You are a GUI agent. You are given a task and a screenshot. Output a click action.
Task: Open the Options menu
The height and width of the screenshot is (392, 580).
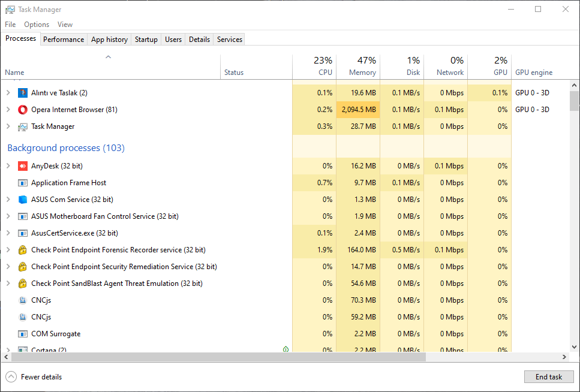click(x=37, y=25)
